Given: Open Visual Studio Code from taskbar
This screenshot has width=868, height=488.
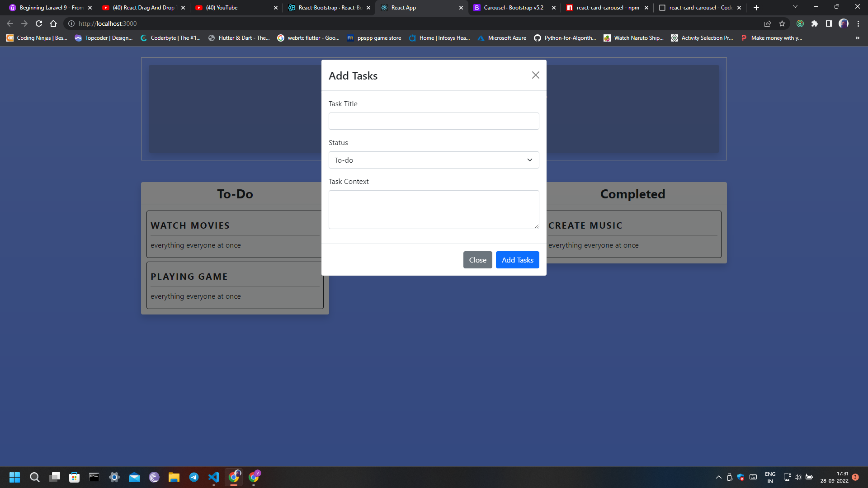Looking at the screenshot, I should coord(214,477).
